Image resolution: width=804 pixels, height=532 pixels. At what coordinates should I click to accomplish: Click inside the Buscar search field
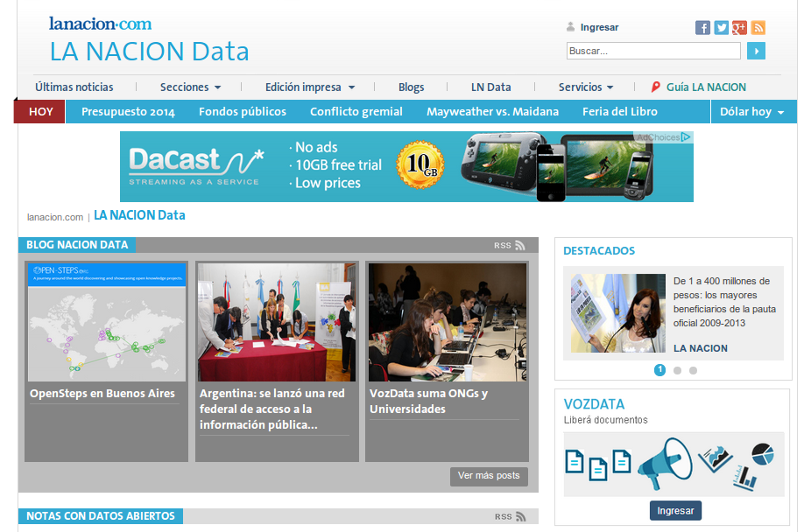[x=653, y=51]
